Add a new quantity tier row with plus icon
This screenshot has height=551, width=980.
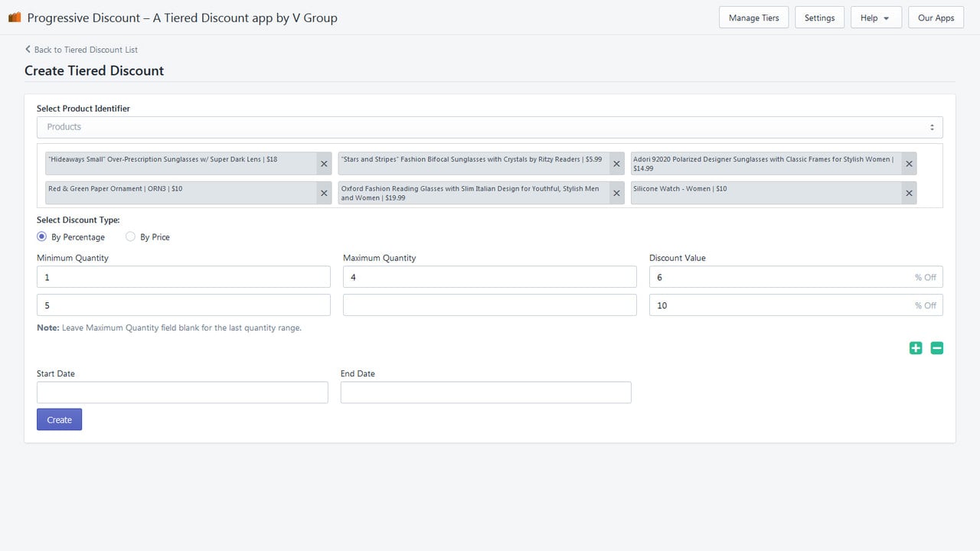pos(916,348)
